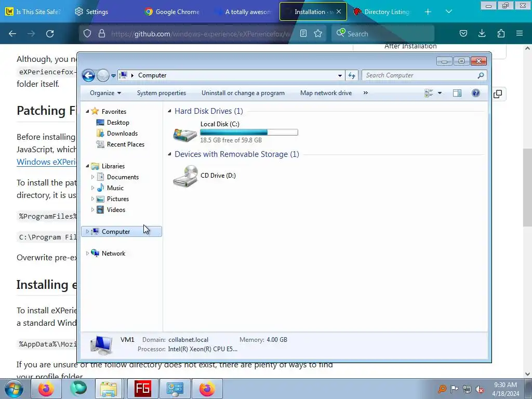
Task: Switch to Is This Site Safe tab
Action: (33, 11)
